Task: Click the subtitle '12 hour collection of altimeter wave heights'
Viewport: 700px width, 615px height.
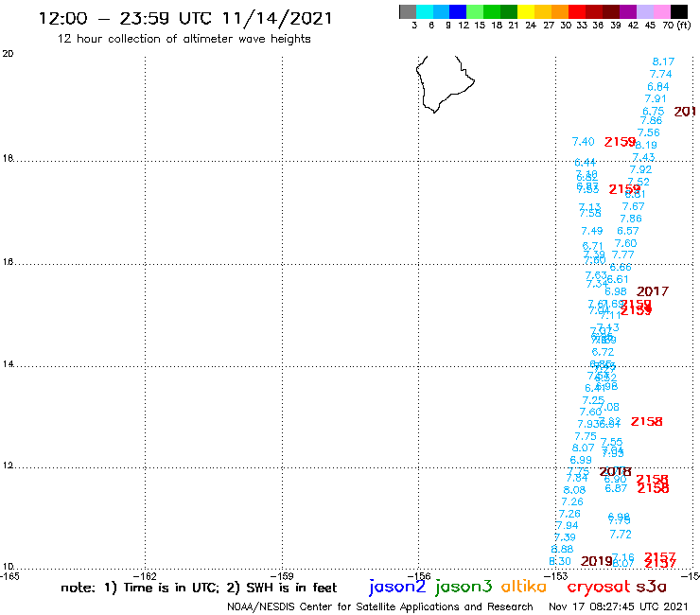Action: [x=184, y=39]
